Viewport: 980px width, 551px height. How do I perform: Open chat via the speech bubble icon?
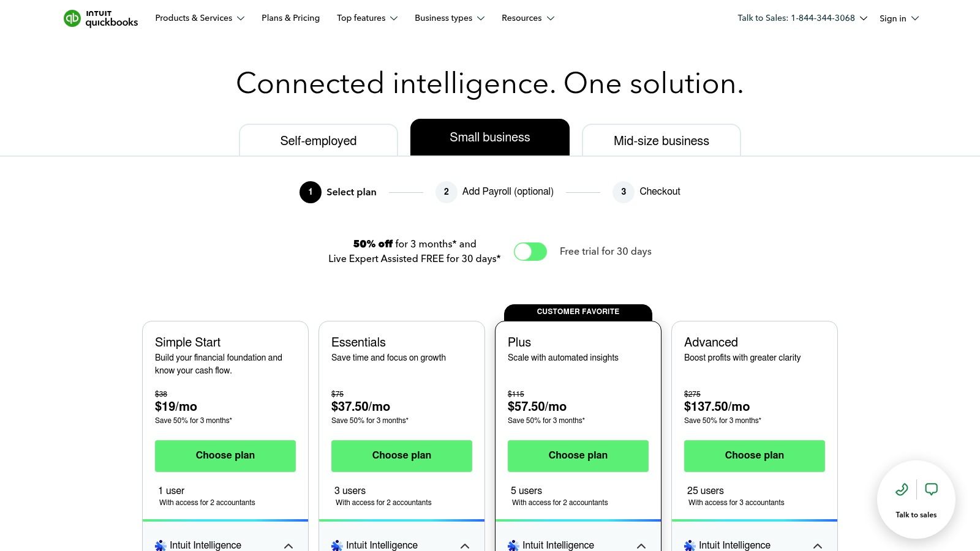point(930,489)
